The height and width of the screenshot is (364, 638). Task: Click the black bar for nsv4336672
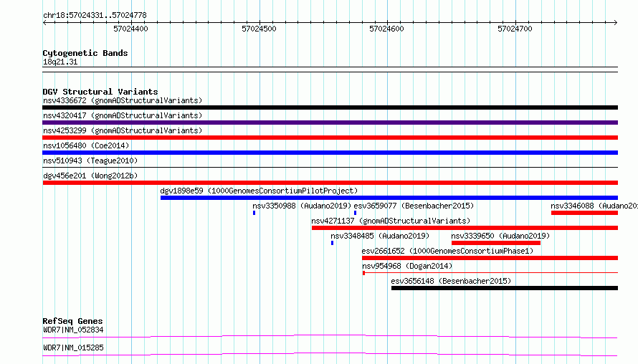330,107
